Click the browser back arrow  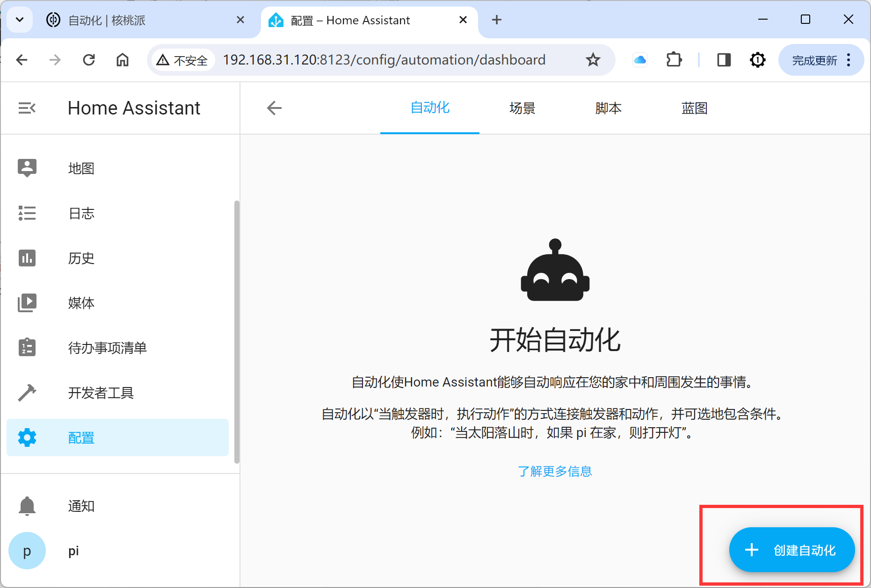(22, 60)
